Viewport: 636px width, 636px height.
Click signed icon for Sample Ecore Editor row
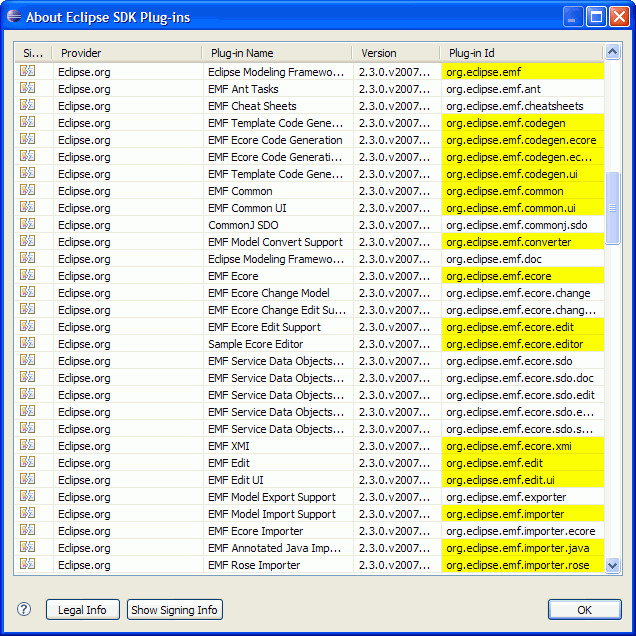(28, 344)
